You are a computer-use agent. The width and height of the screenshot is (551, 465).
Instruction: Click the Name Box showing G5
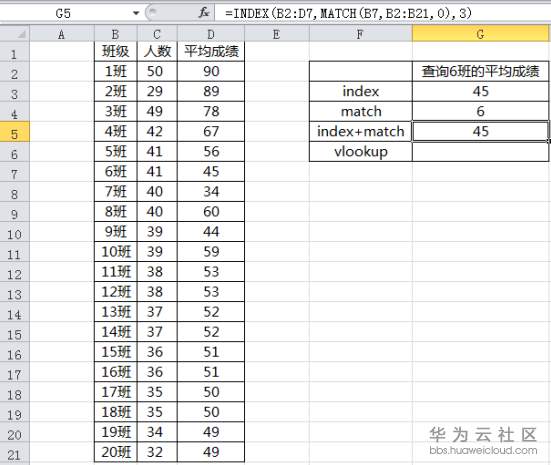[x=63, y=13]
